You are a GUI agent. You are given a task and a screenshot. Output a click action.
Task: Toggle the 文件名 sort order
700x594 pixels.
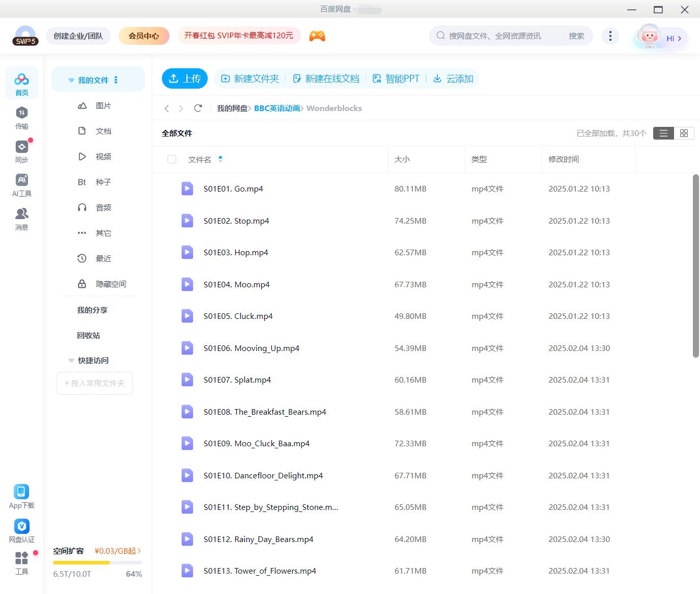tap(220, 159)
